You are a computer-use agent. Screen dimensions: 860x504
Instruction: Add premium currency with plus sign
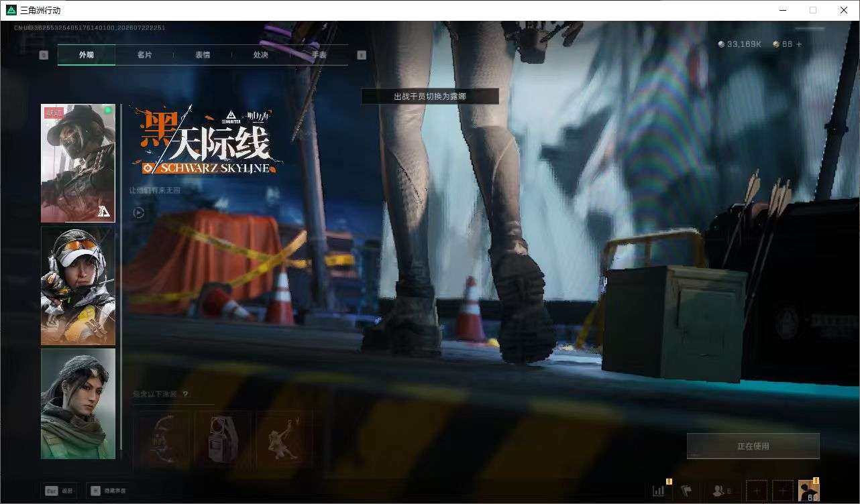point(798,44)
